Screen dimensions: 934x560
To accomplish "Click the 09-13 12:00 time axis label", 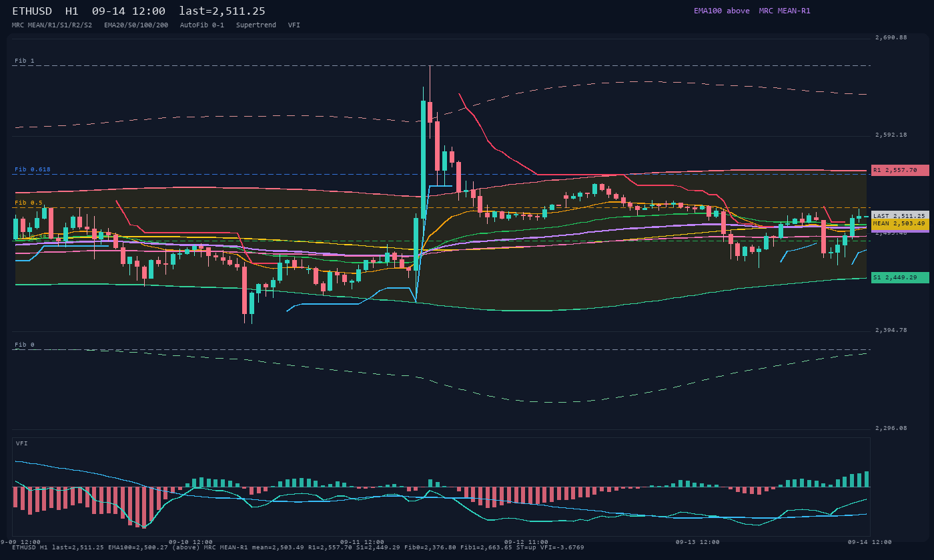I will coord(698,542).
